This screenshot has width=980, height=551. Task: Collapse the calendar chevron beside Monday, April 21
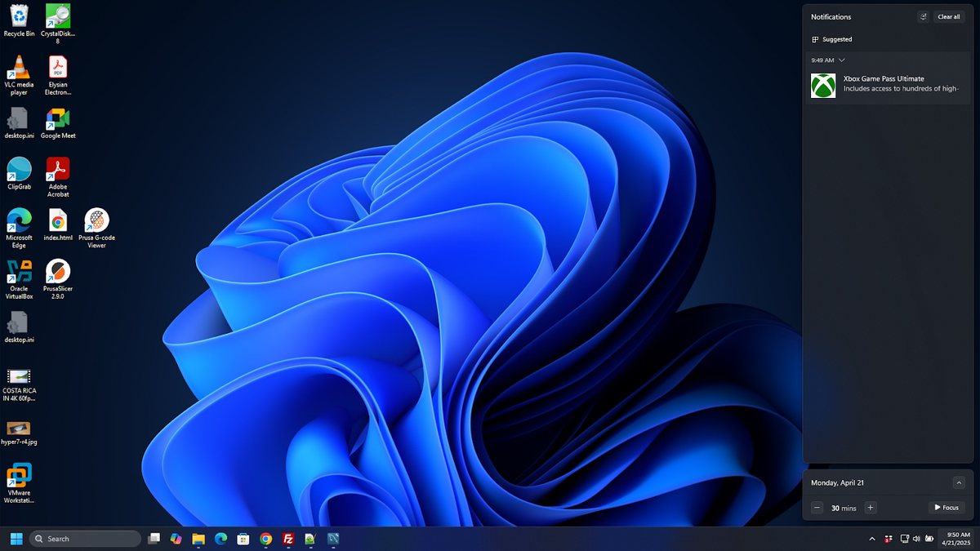click(959, 482)
